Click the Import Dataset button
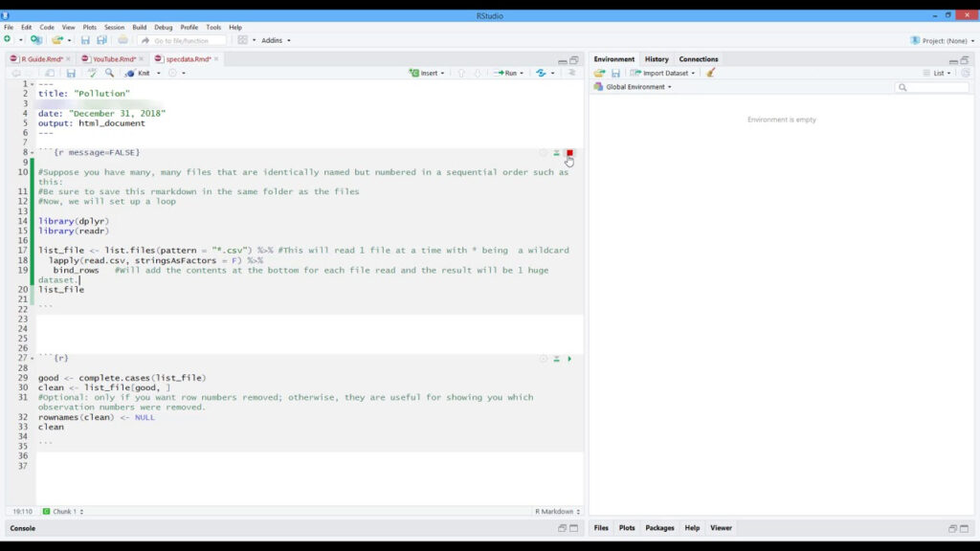Image resolution: width=980 pixels, height=551 pixels. pyautogui.click(x=662, y=73)
